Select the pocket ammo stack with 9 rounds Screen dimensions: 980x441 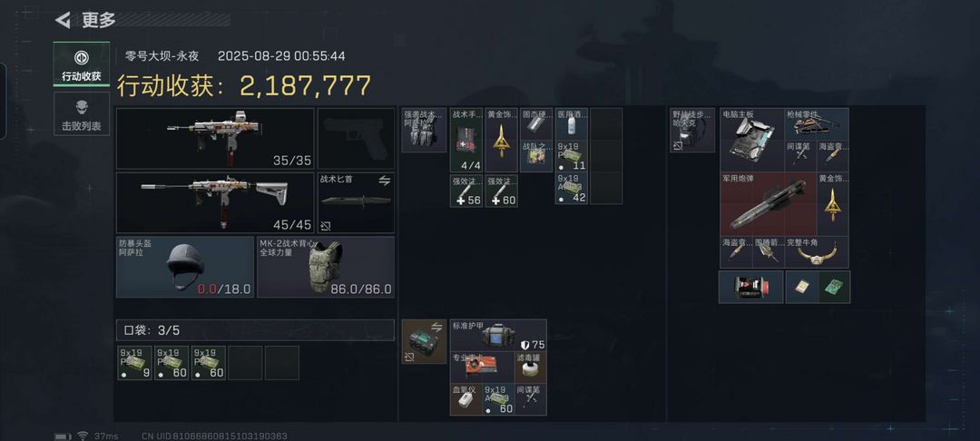point(135,363)
